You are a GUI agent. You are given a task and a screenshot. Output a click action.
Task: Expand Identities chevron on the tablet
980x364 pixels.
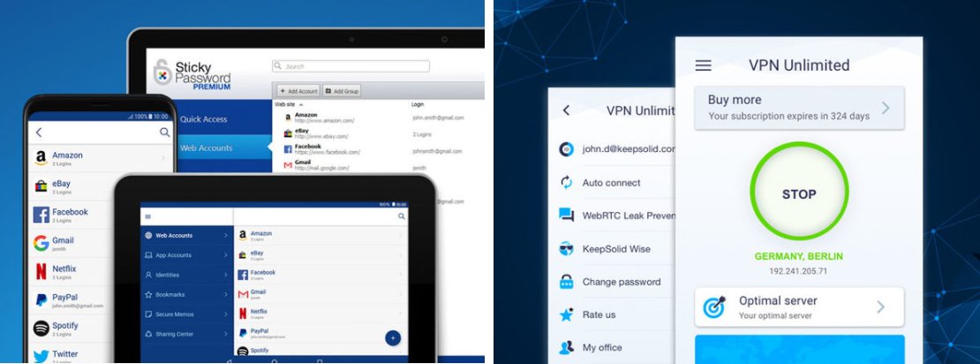[226, 275]
